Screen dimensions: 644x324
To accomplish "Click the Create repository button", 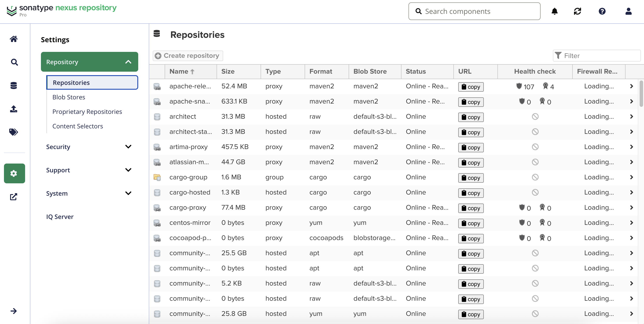I will point(188,55).
